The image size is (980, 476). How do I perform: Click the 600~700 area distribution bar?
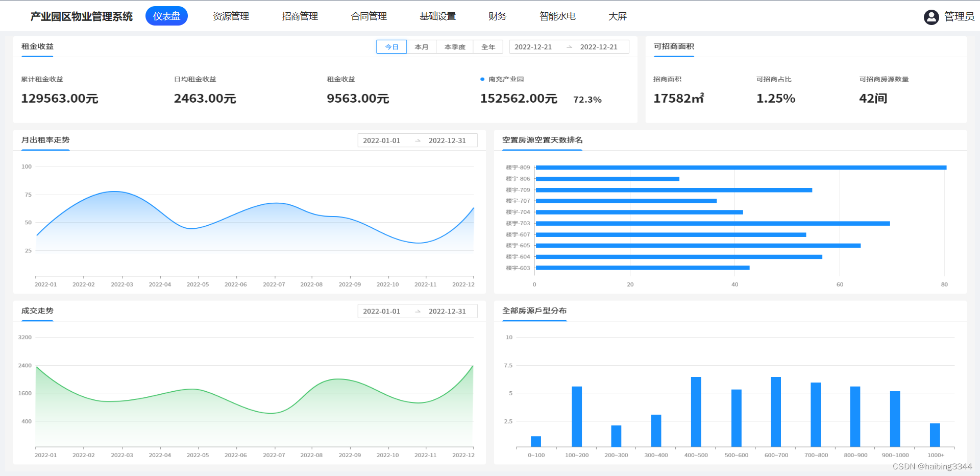pos(776,412)
